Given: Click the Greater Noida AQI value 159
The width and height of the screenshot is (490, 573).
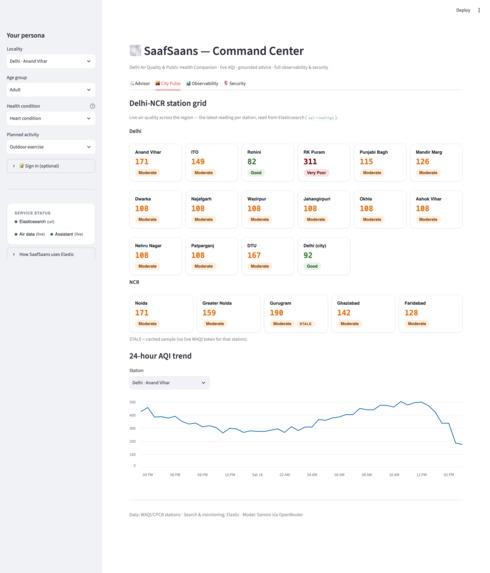Looking at the screenshot, I should 209,313.
